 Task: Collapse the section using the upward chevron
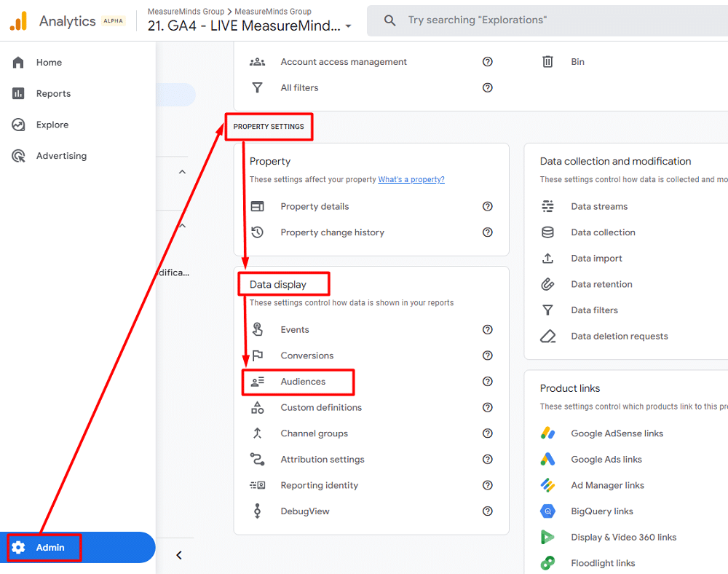tap(182, 171)
